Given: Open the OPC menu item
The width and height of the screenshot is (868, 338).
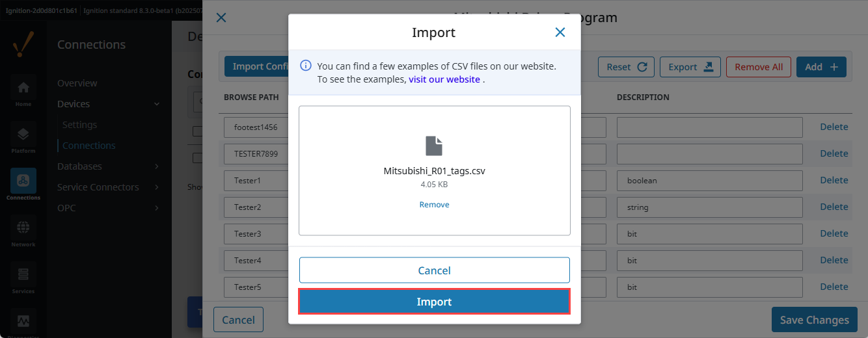Looking at the screenshot, I should 66,208.
